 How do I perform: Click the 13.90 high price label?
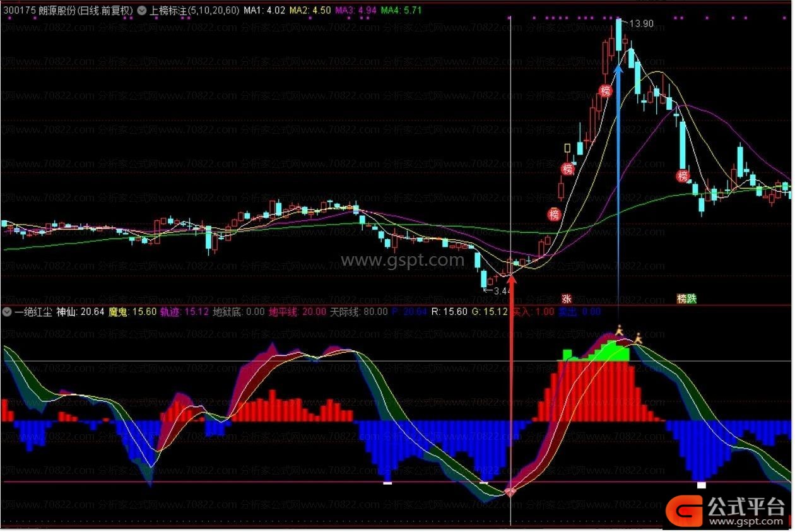pyautogui.click(x=641, y=24)
